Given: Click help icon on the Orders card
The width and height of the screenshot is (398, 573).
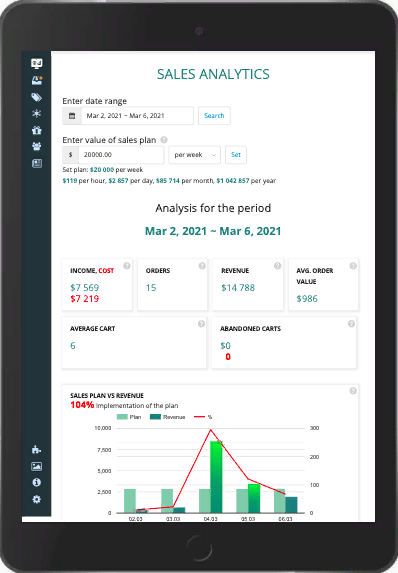Looking at the screenshot, I should point(202,266).
